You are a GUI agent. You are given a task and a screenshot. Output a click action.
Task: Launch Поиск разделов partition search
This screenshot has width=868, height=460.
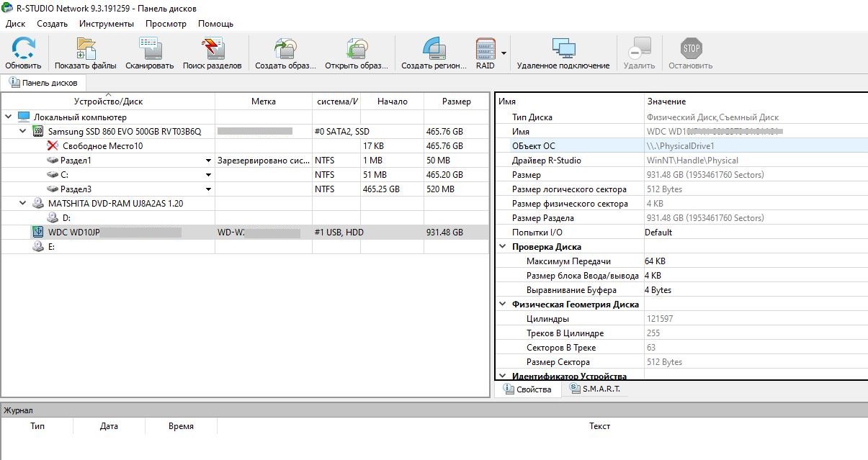tap(212, 48)
